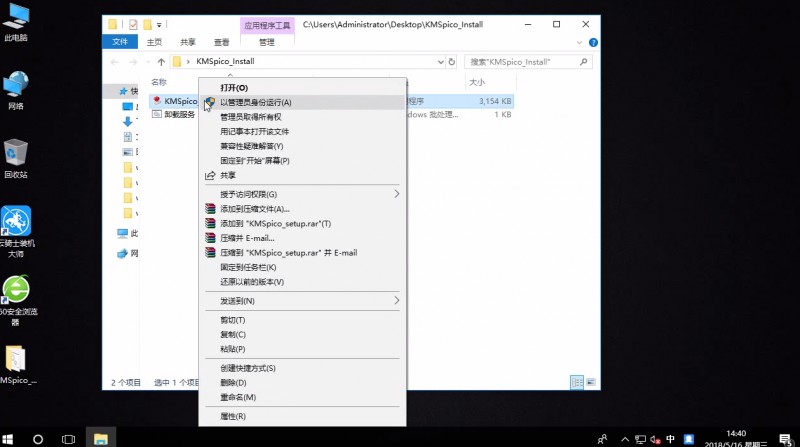Choose 剪切(T) in context menu
The height and width of the screenshot is (447, 800).
[303, 320]
